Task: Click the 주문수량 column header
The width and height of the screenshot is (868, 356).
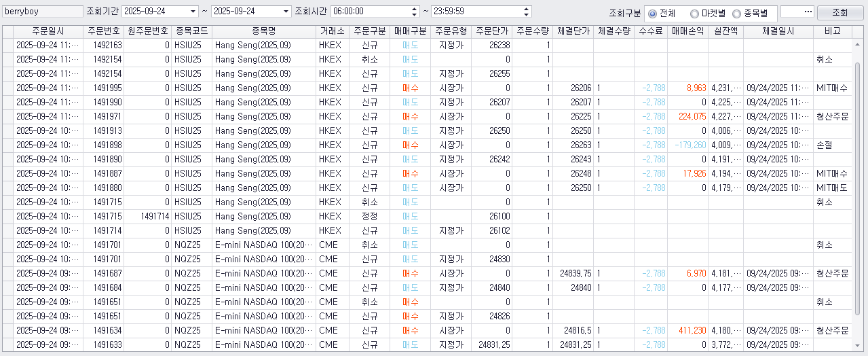Action: point(533,31)
